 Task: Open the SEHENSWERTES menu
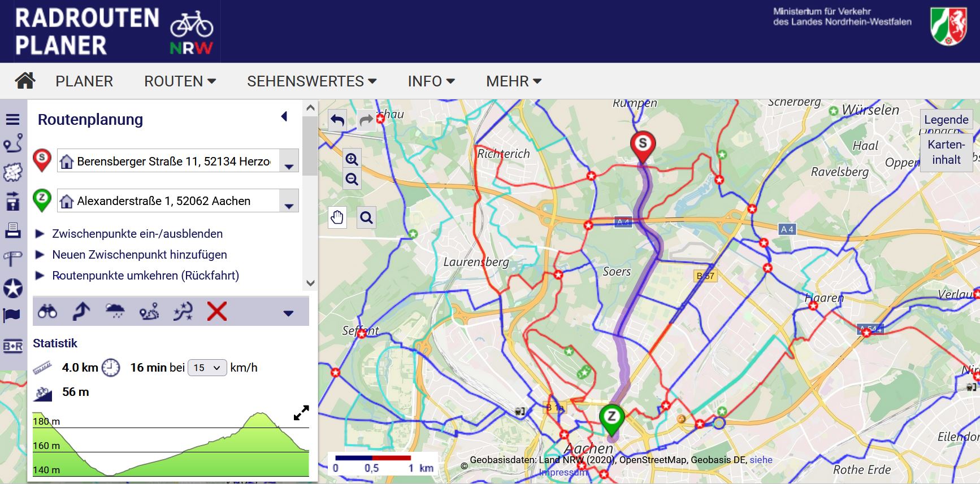coord(311,81)
